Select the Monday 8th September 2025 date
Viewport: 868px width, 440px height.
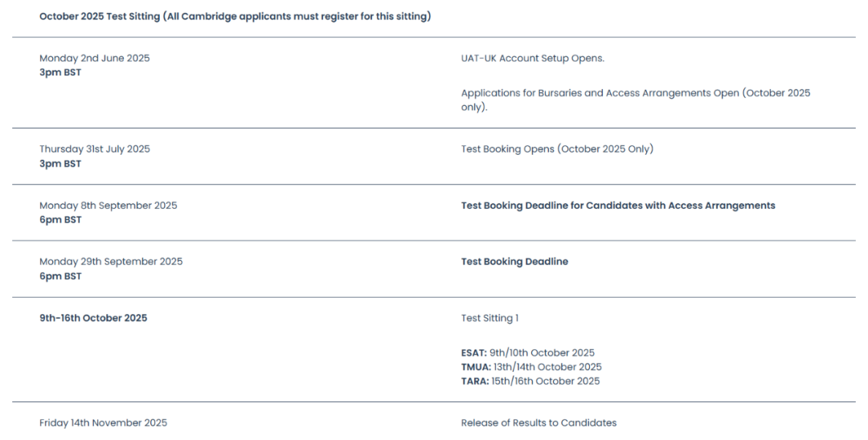point(108,206)
